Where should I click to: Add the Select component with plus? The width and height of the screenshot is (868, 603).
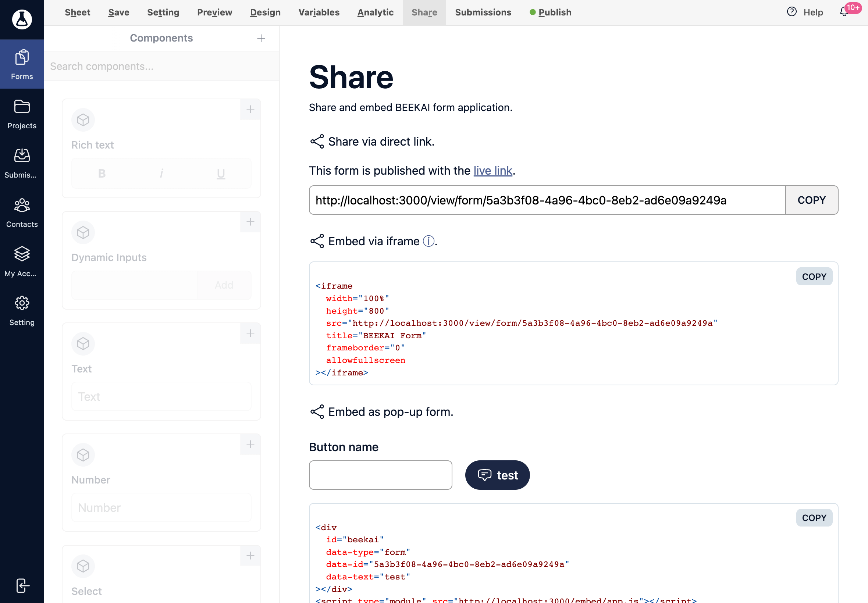pos(250,556)
